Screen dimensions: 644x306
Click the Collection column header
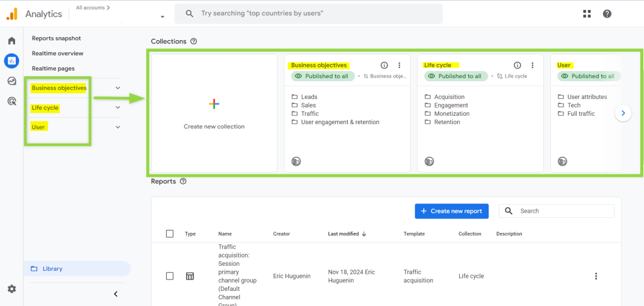click(470, 234)
